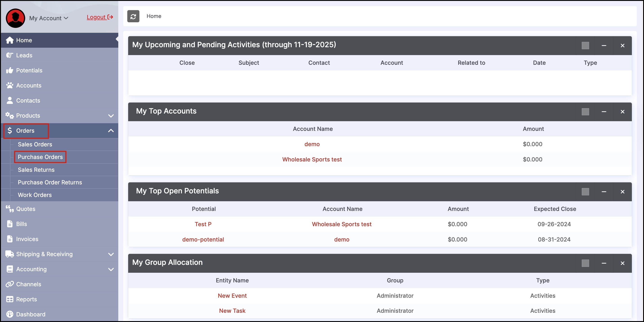Click the Channels link icon
The height and width of the screenshot is (322, 644).
click(x=9, y=284)
